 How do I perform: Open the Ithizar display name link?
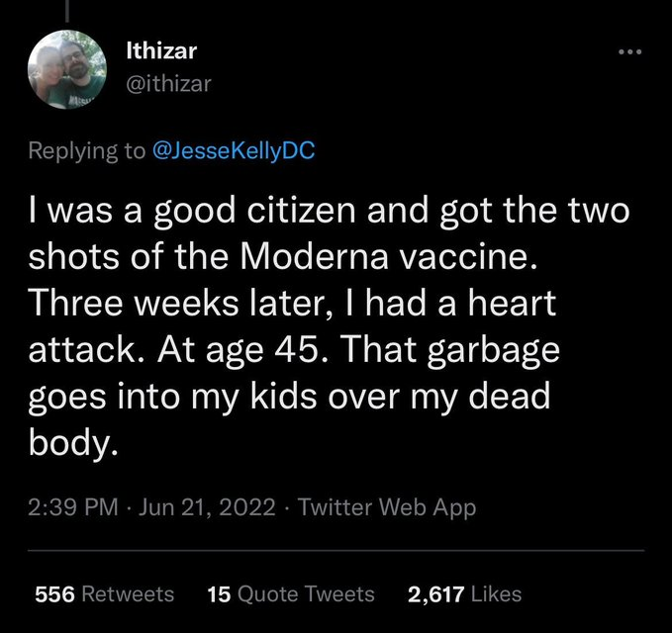point(162,52)
